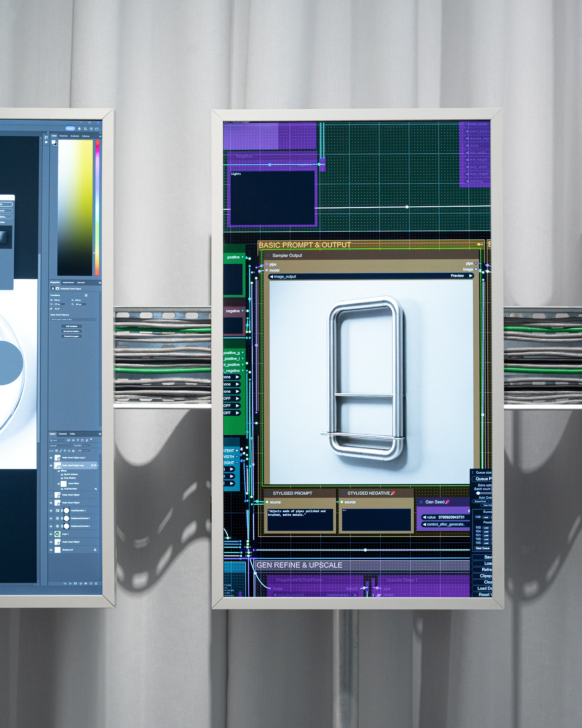Click the lock all layer icon
The width and height of the screenshot is (582, 728).
click(73, 451)
